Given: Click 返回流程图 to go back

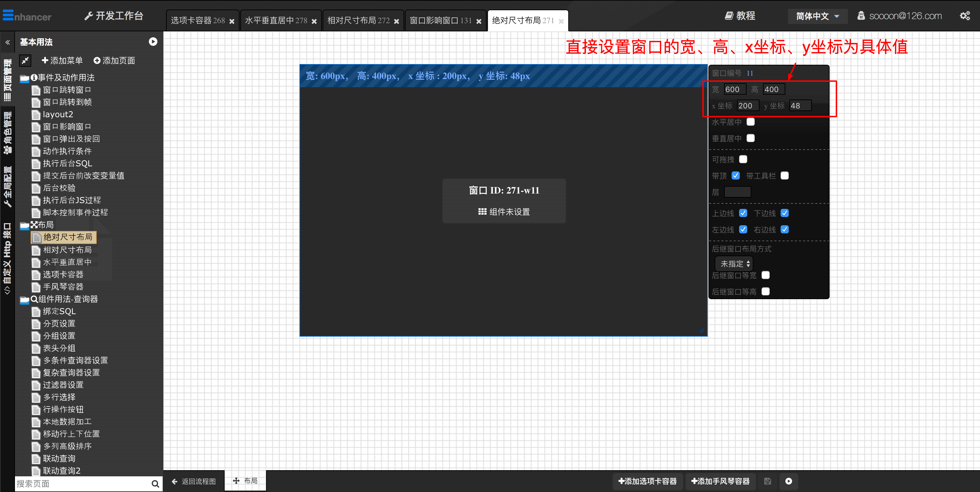Looking at the screenshot, I should click(x=194, y=481).
